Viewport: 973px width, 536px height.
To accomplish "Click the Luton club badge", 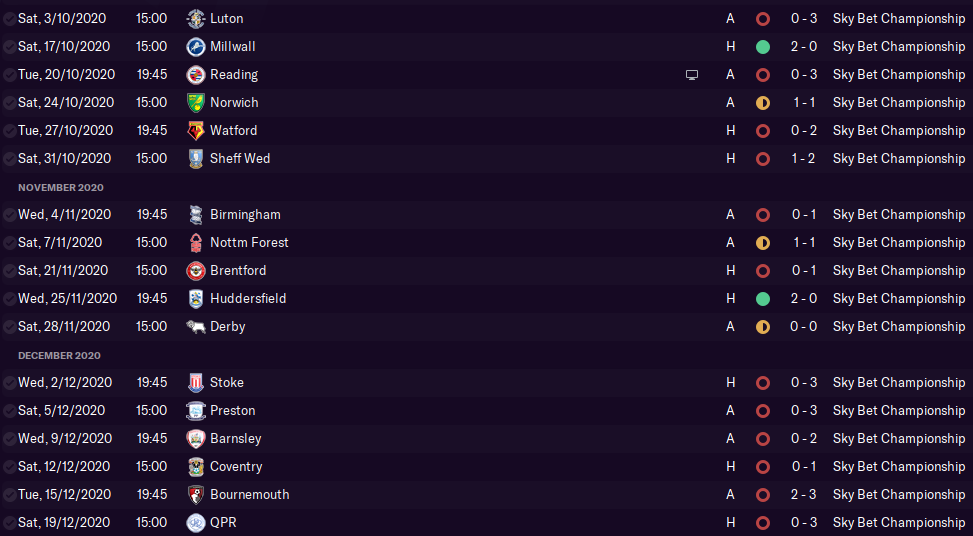I will point(195,19).
